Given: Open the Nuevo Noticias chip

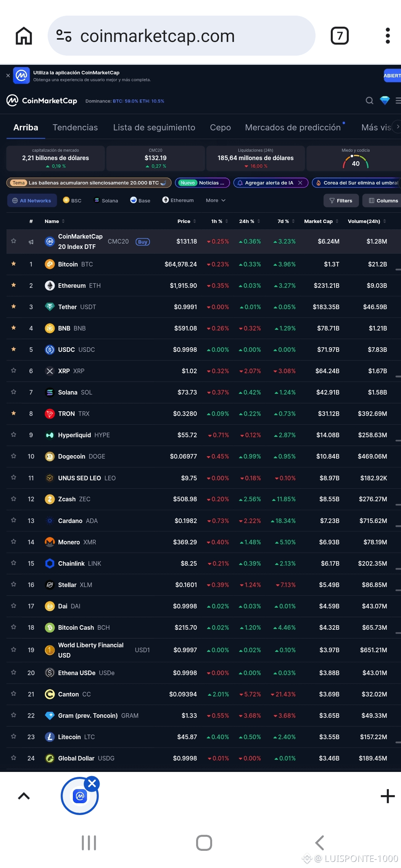Looking at the screenshot, I should tap(202, 183).
